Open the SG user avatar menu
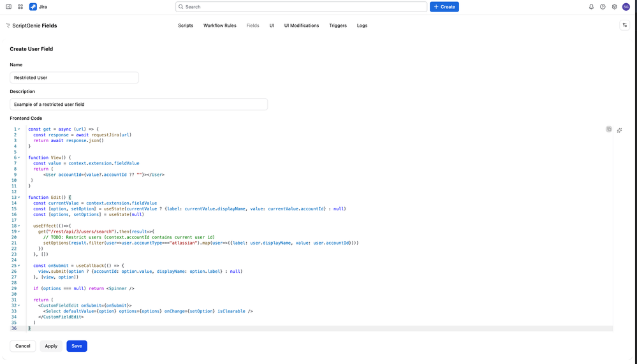Image resolution: width=637 pixels, height=364 pixels. coord(626,7)
